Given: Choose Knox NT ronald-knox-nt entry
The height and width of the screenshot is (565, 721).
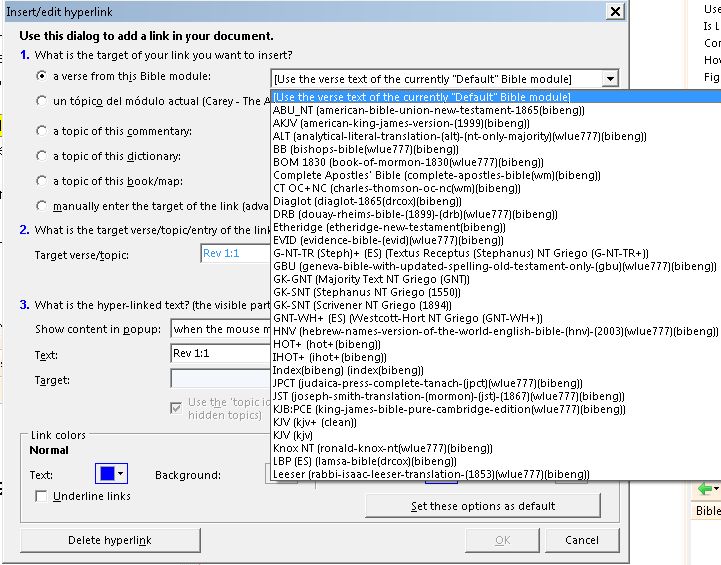Looking at the screenshot, I should [x=497, y=448].
